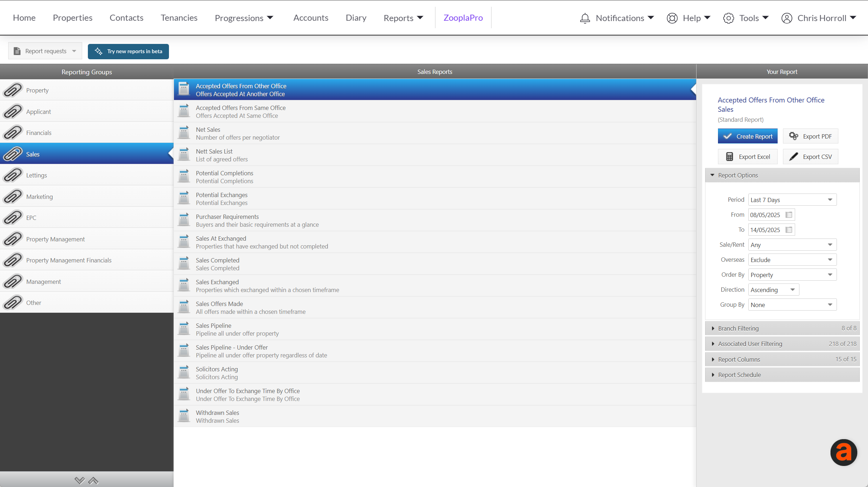Select the Accepted Offers From Same Office report
868x487 pixels.
tap(435, 111)
